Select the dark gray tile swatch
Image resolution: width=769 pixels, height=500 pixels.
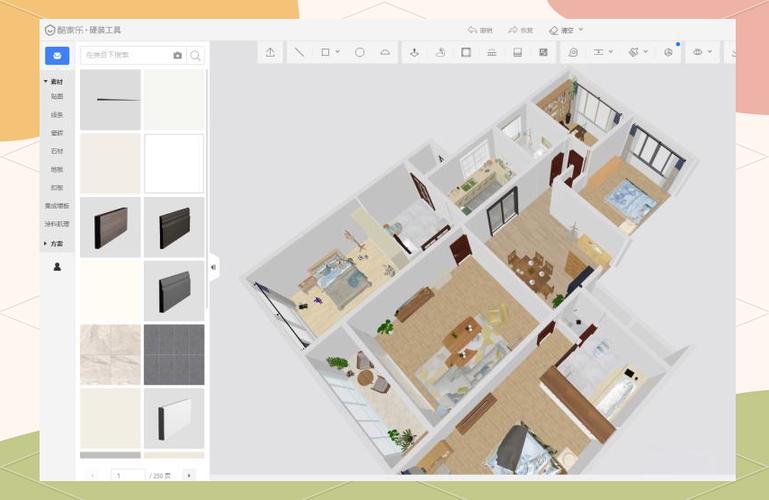point(174,354)
